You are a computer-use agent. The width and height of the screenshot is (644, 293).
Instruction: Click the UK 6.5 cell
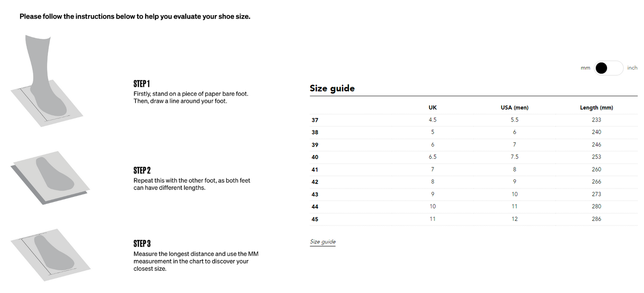coord(432,157)
